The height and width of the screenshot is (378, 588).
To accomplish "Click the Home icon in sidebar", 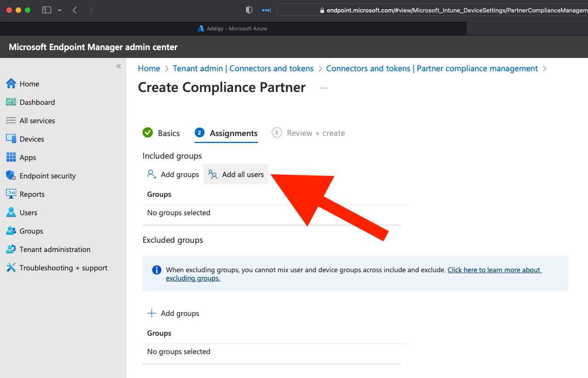I will 11,84.
